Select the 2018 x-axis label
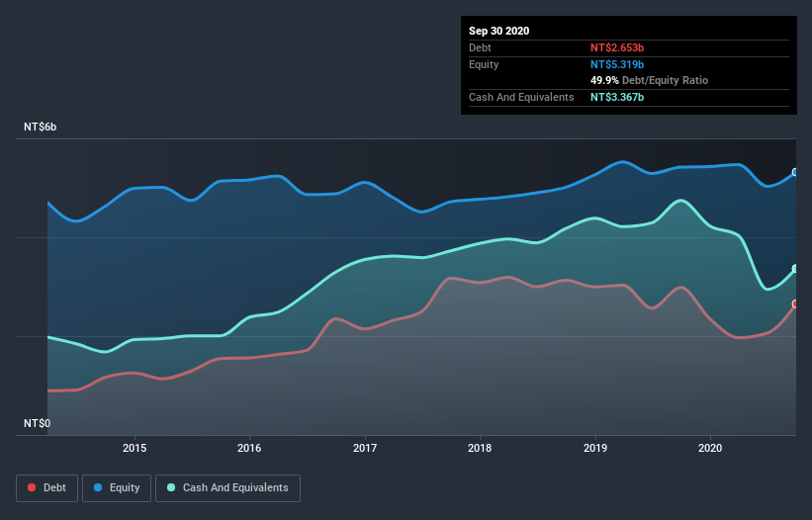Viewport: 812px width, 520px height. (x=480, y=448)
